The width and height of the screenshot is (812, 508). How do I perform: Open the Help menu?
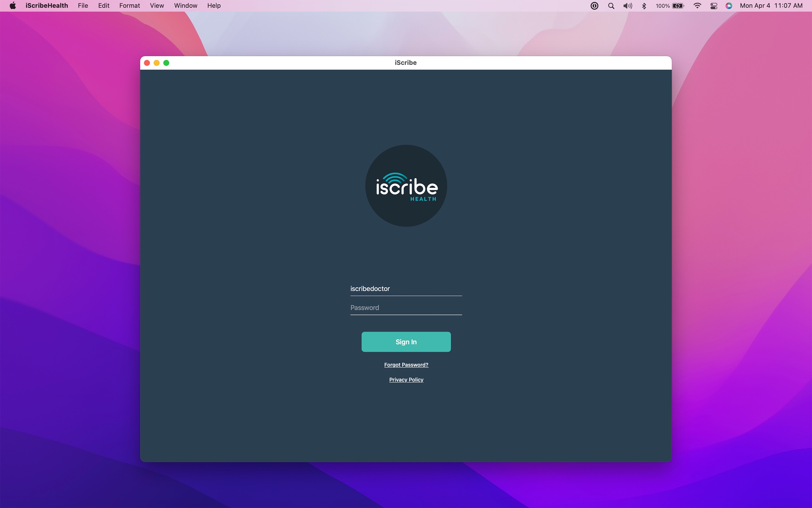point(214,6)
